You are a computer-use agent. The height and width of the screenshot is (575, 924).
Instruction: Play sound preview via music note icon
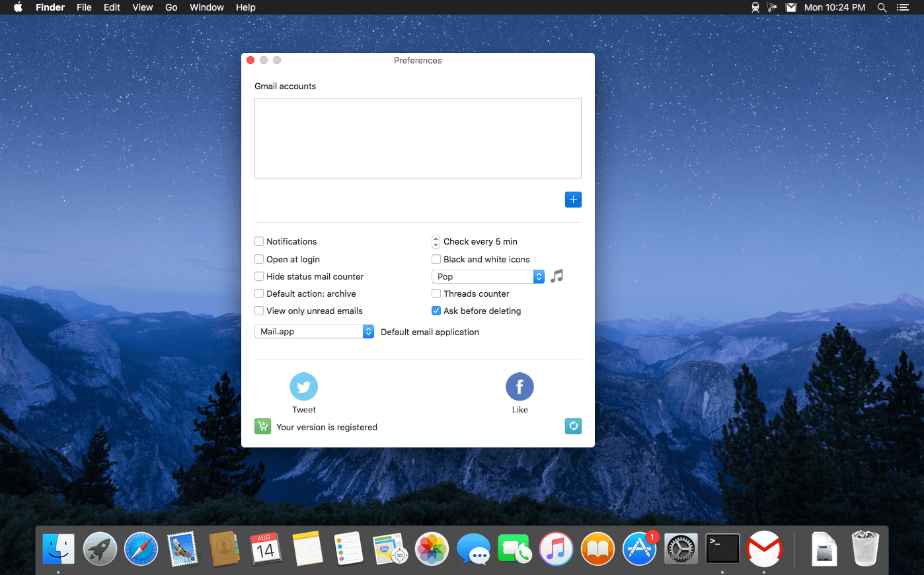[557, 276]
